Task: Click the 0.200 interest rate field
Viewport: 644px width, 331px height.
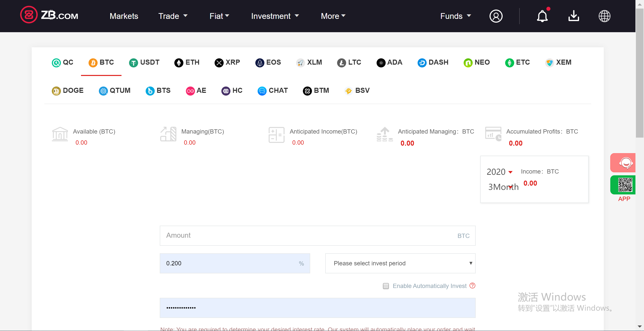Action: click(x=235, y=263)
